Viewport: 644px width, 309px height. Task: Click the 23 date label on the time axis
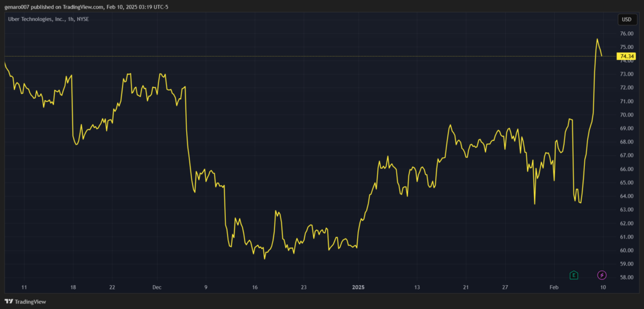(x=304, y=287)
